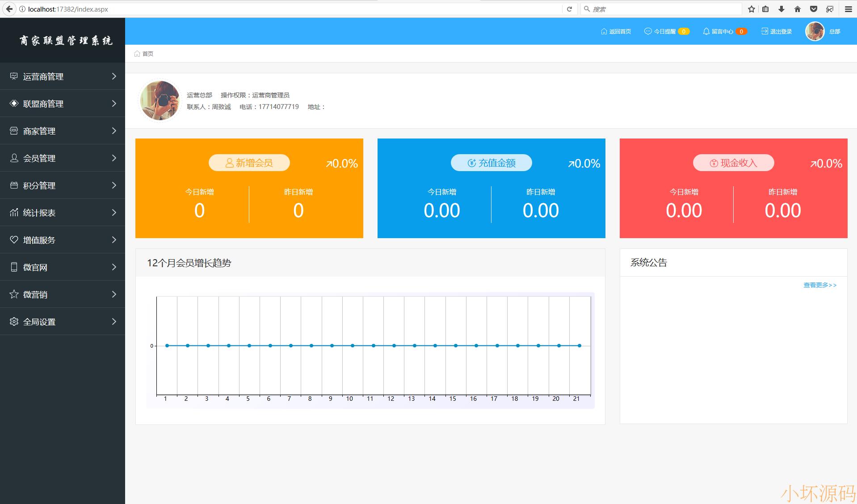Click the browser 搜索 search field
857x504 pixels.
661,9
